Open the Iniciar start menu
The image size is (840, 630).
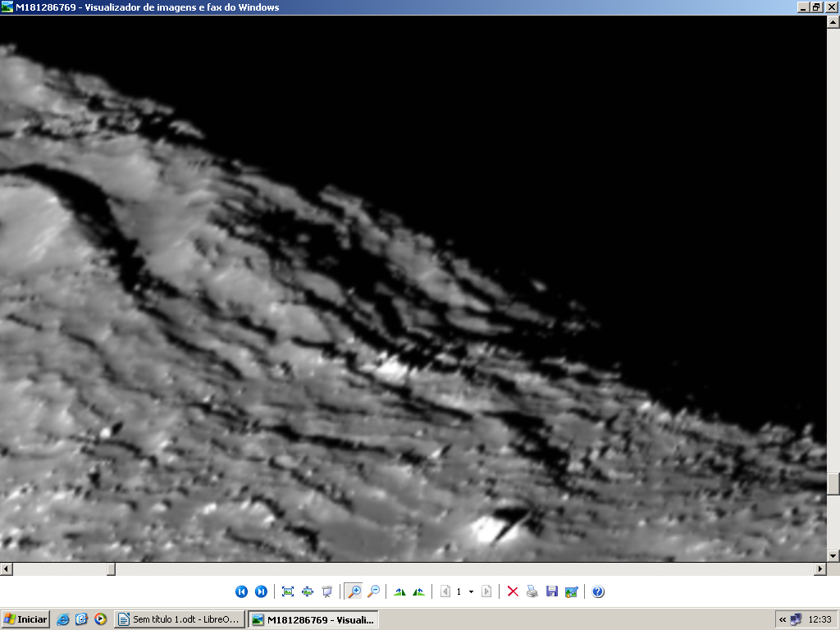[x=25, y=619]
